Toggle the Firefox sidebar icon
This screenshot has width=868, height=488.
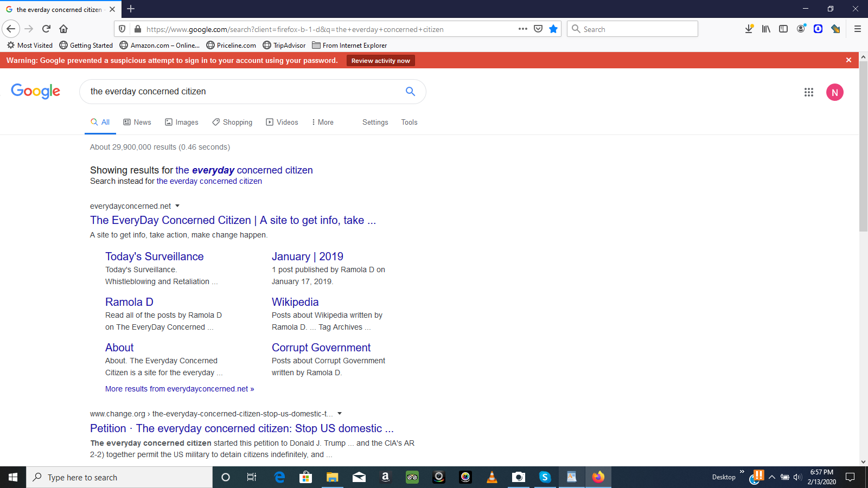(x=783, y=29)
